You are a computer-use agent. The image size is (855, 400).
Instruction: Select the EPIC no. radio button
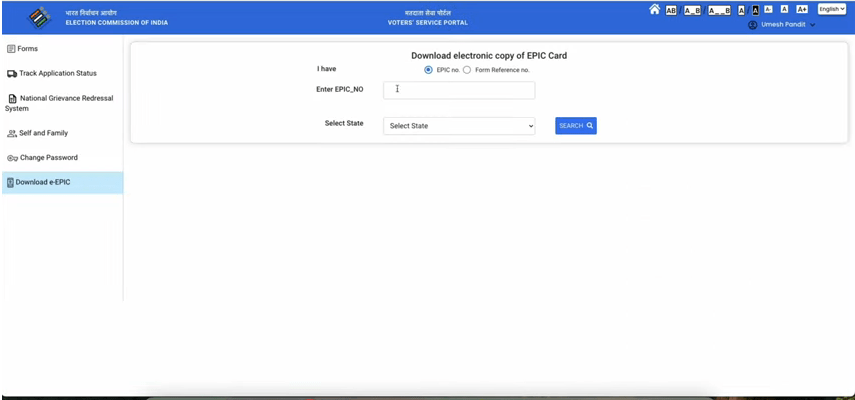point(429,70)
